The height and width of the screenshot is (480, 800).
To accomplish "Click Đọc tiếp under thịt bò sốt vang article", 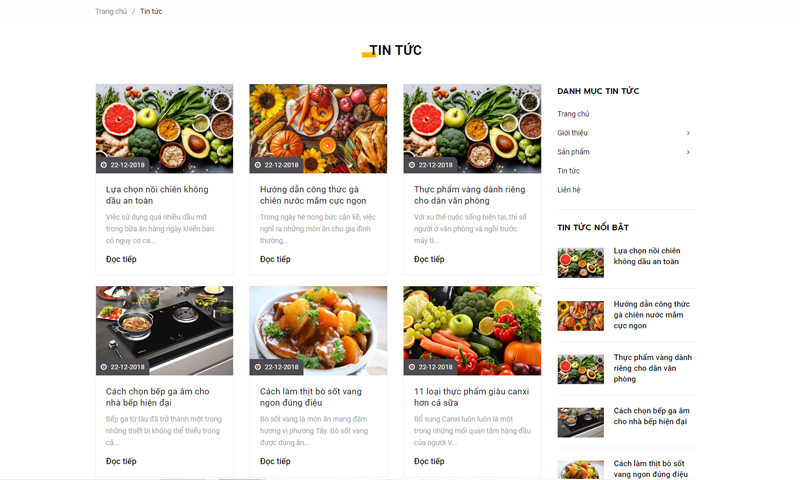I will click(275, 461).
